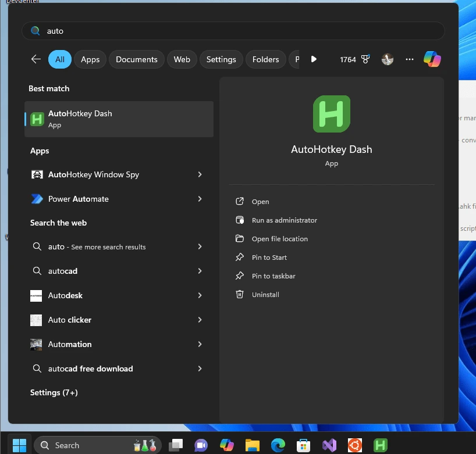This screenshot has width=476, height=454.
Task: Open Task View from the taskbar
Action: 176,445
